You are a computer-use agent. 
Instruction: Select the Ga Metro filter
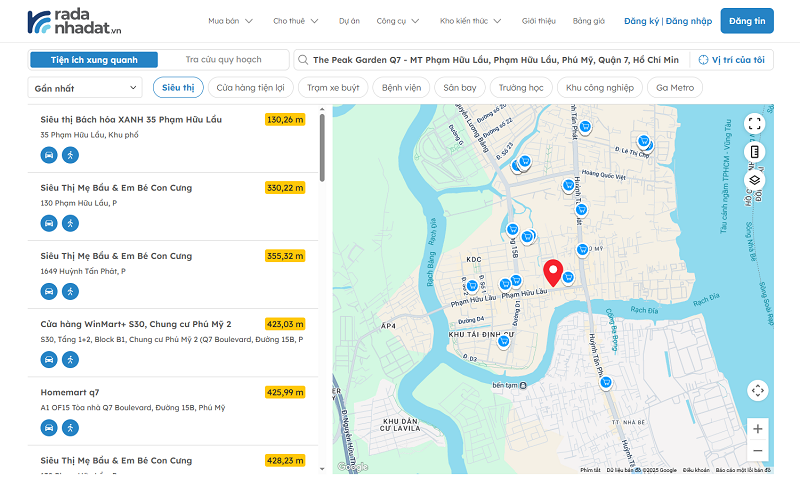675,88
